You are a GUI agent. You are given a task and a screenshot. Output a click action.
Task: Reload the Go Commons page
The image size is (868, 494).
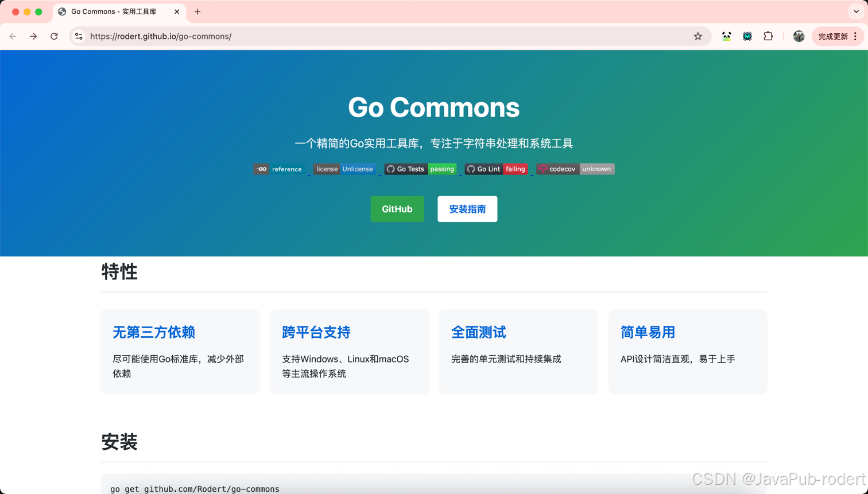54,36
